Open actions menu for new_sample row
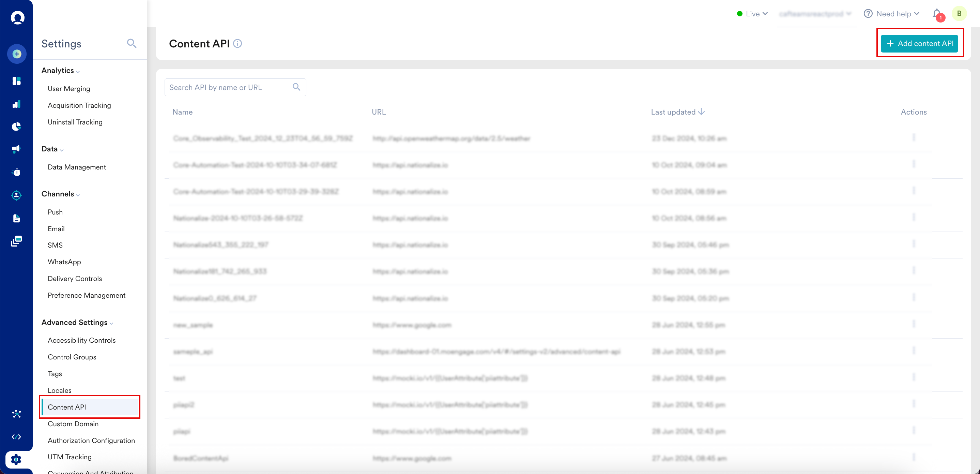This screenshot has height=474, width=980. coord(914,324)
